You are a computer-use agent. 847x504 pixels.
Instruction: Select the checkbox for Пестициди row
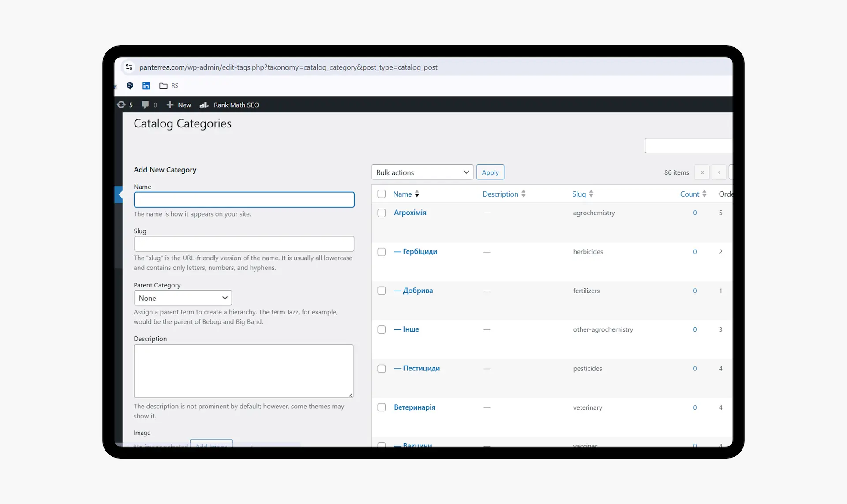tap(382, 369)
